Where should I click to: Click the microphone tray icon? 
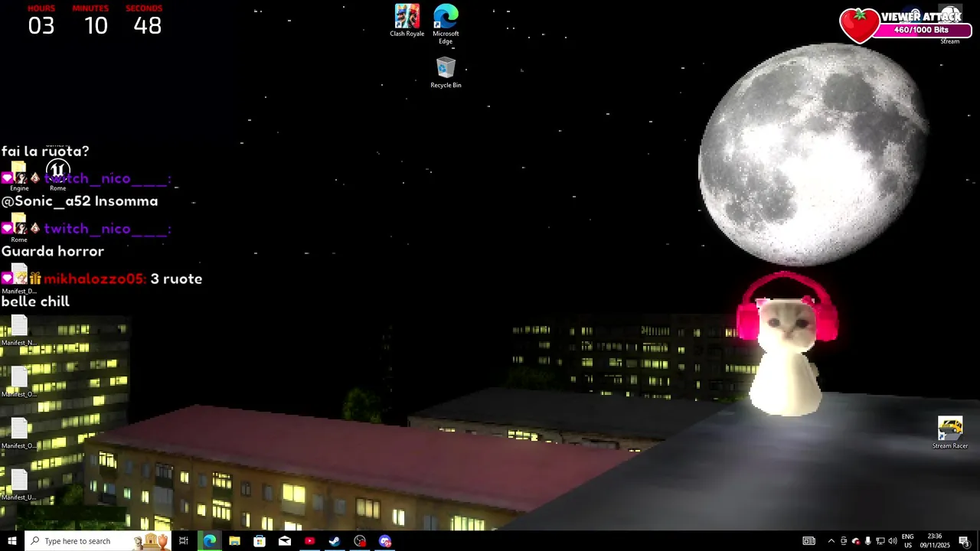pyautogui.click(x=867, y=541)
